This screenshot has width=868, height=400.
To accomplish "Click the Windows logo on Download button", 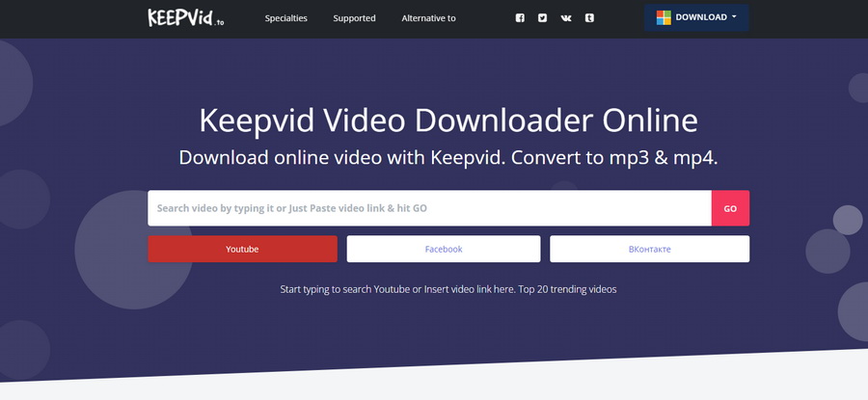I will (x=664, y=17).
